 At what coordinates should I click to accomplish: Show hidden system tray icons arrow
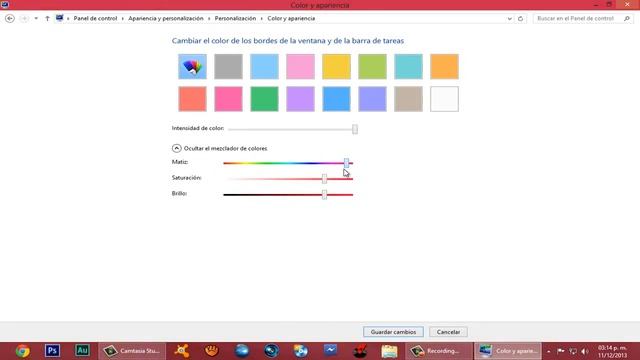[549, 351]
